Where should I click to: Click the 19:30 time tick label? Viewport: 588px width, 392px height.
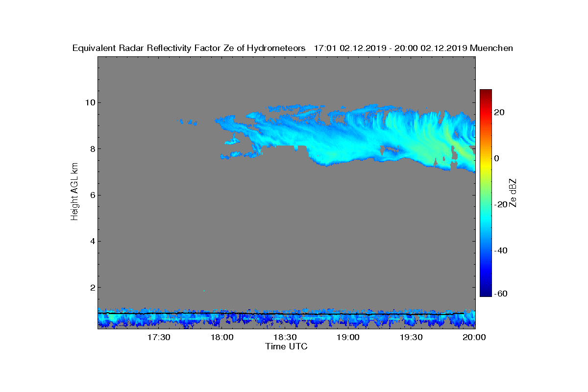click(411, 338)
